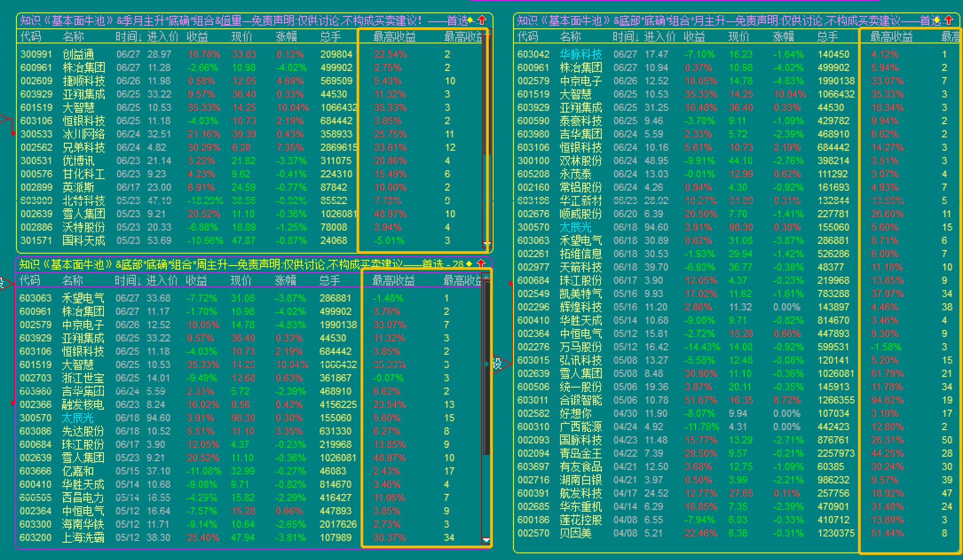Select 上海洗霸 row in 周主升 panel
The image size is (963, 560).
(83, 537)
